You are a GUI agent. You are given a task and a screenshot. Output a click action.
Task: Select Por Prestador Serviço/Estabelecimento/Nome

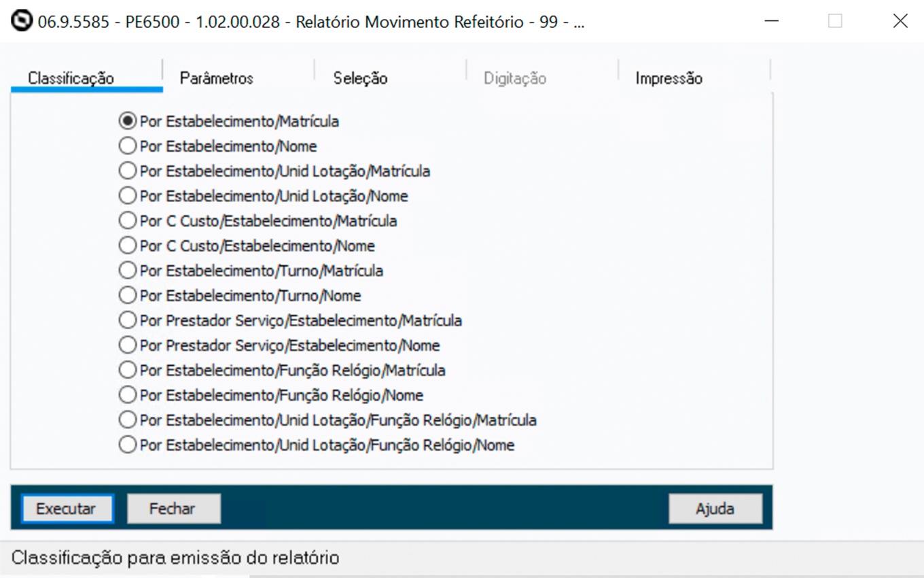tap(127, 345)
